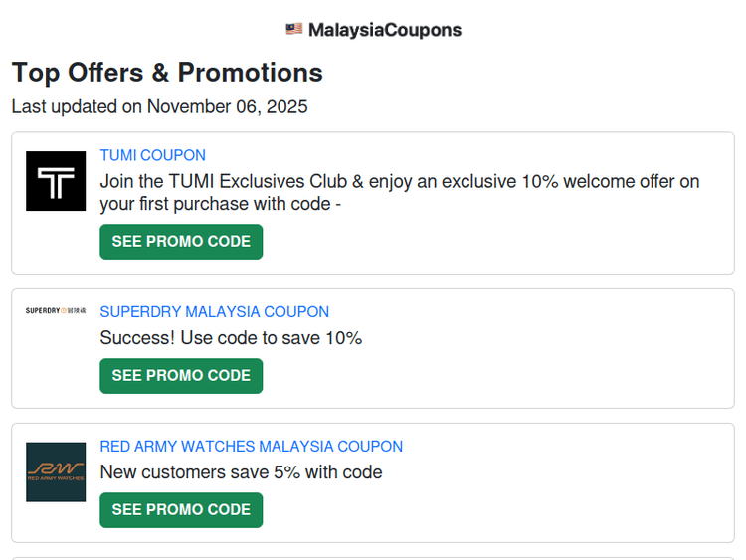Click the new customers save 5% description
The width and height of the screenshot is (746, 560).
click(241, 472)
